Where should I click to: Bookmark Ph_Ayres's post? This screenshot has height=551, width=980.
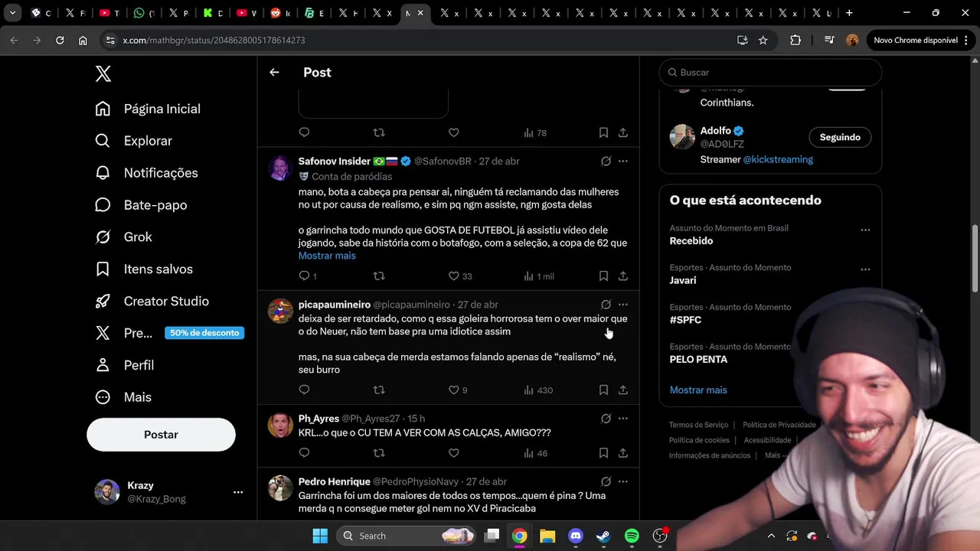click(x=603, y=453)
